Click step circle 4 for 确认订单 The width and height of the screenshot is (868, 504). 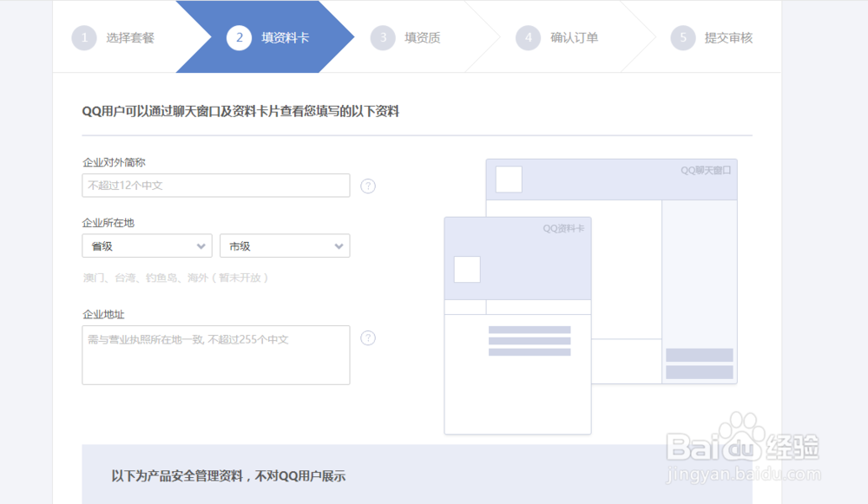tap(529, 37)
